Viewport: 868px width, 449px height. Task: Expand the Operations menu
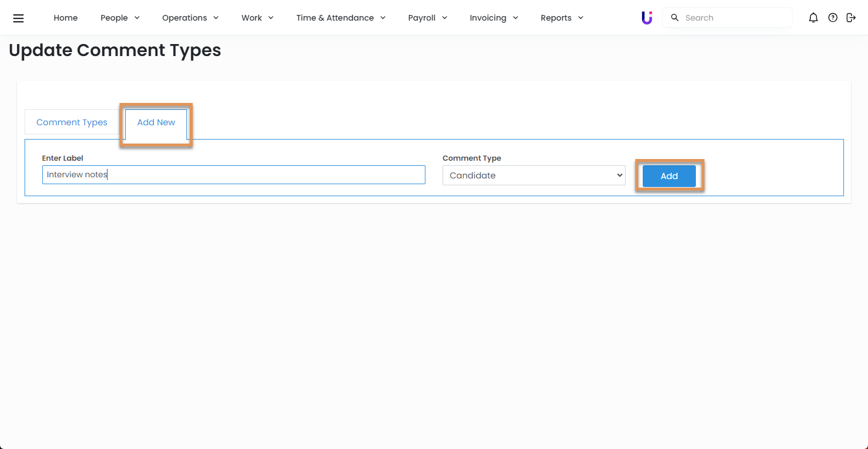190,18
